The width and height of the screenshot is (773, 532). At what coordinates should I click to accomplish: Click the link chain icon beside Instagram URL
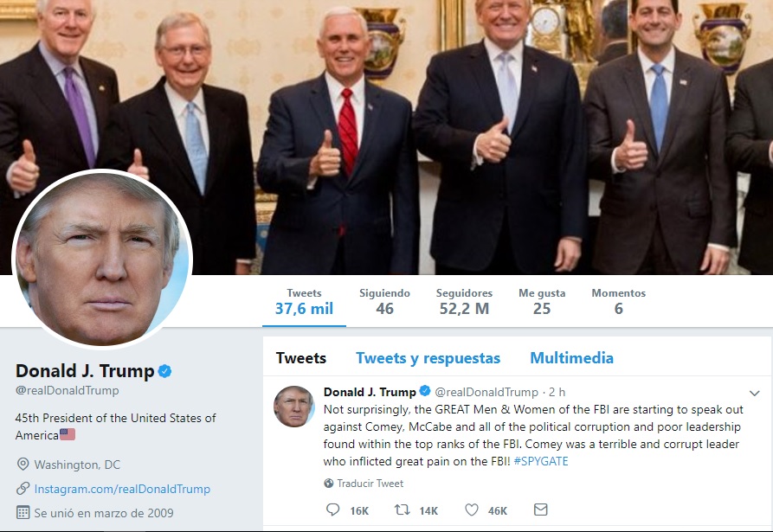coord(23,488)
